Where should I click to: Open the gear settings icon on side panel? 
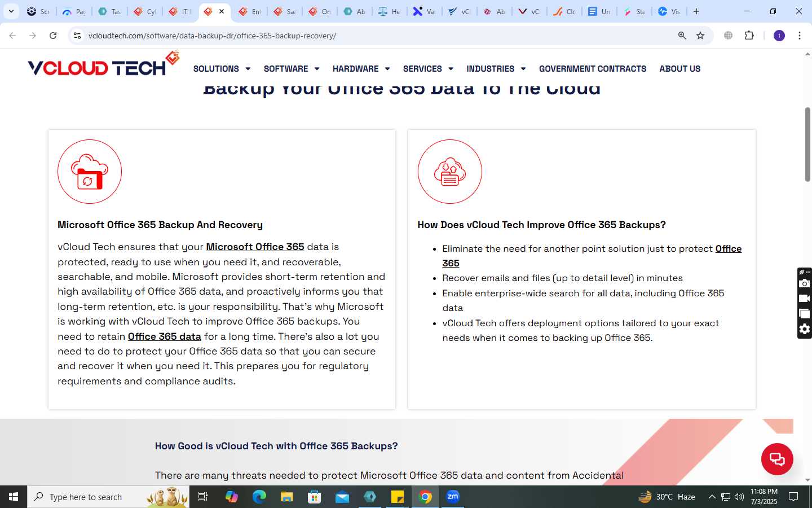pos(805,329)
